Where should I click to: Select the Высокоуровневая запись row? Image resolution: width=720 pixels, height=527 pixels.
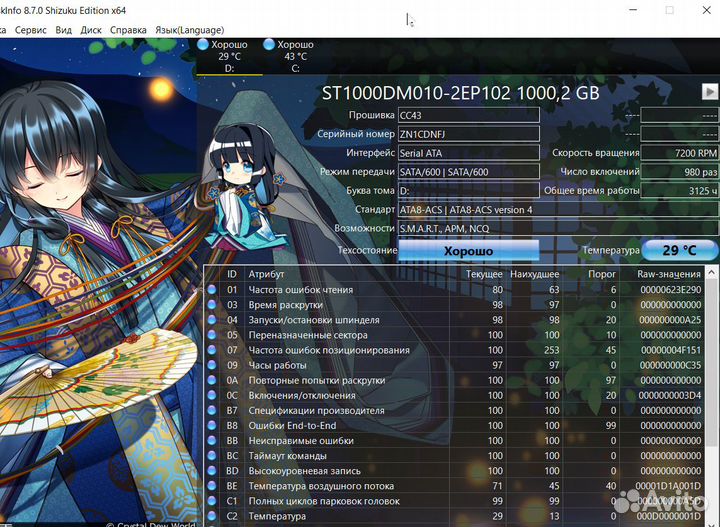point(455,471)
